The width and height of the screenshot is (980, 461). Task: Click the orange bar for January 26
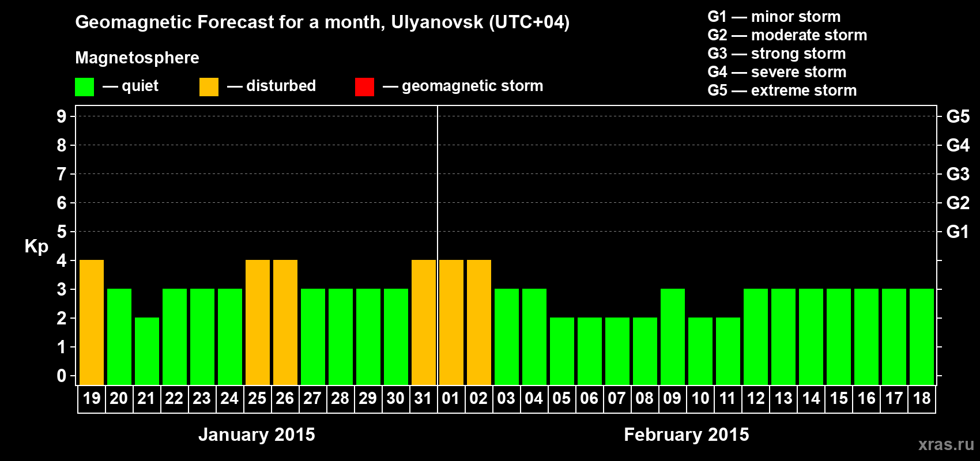point(285,323)
